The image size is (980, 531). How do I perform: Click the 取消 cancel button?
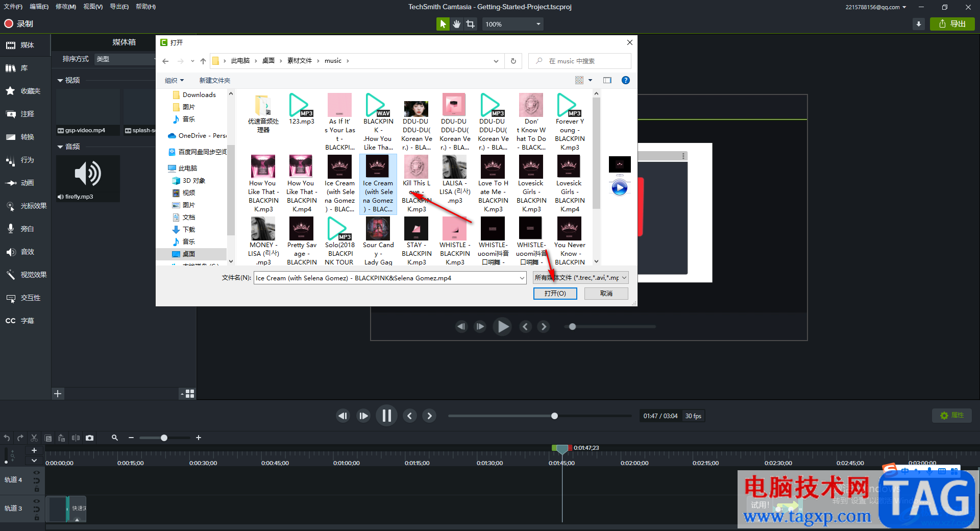[606, 294]
